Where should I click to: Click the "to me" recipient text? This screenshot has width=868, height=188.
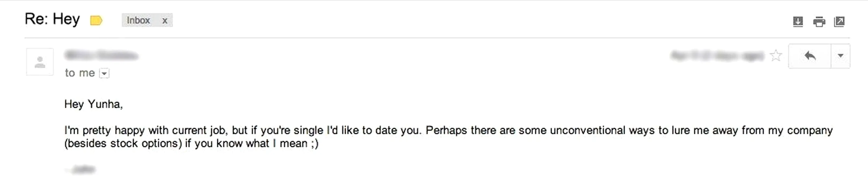point(80,73)
